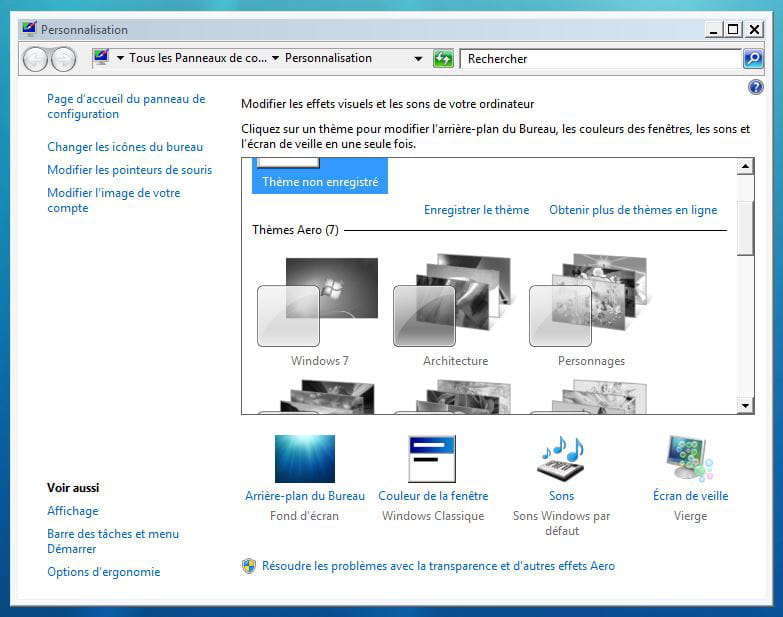This screenshot has width=783, height=617.
Task: Select the Architecture theme
Action: pos(454,310)
